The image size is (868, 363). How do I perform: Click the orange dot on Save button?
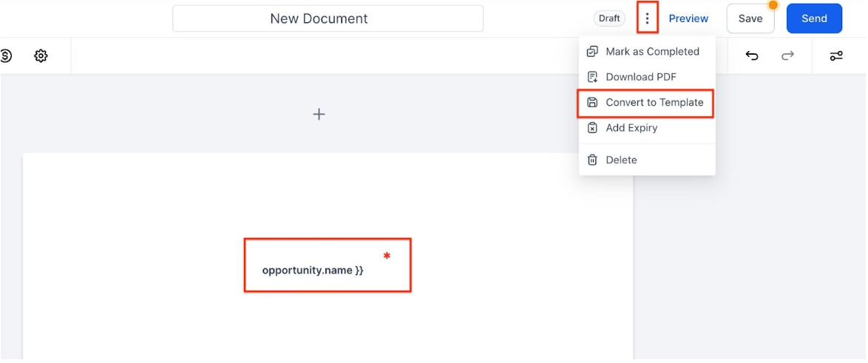[x=773, y=5]
